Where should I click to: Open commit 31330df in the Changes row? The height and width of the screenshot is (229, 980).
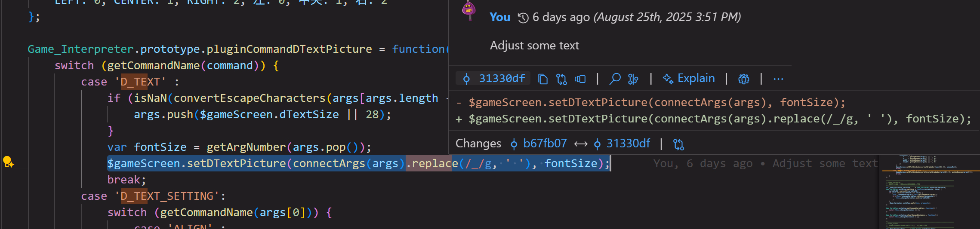tap(622, 144)
